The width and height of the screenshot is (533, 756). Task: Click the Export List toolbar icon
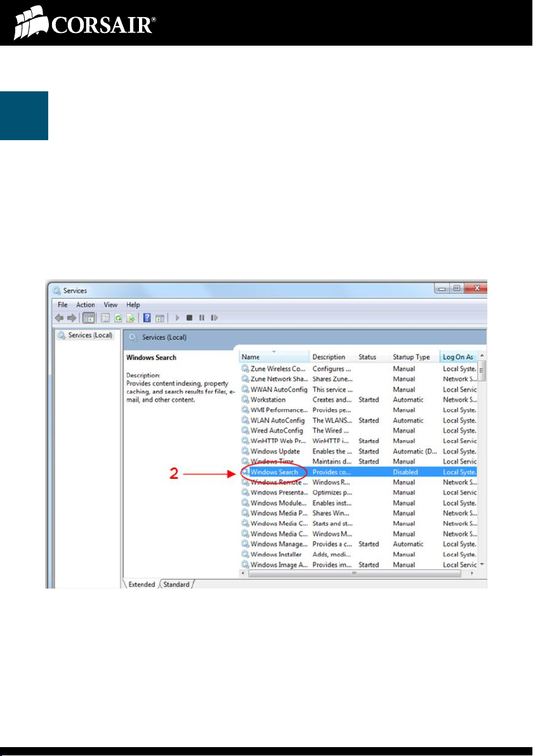pos(130,317)
